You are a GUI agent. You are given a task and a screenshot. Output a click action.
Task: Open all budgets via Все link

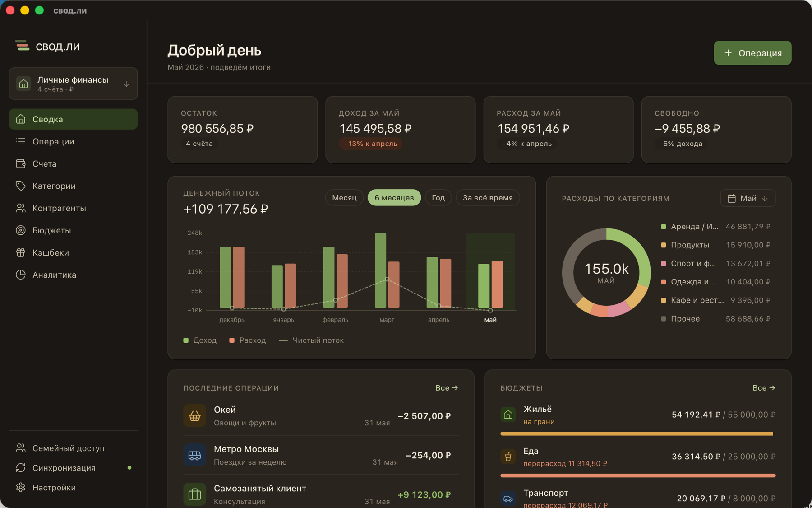point(764,388)
